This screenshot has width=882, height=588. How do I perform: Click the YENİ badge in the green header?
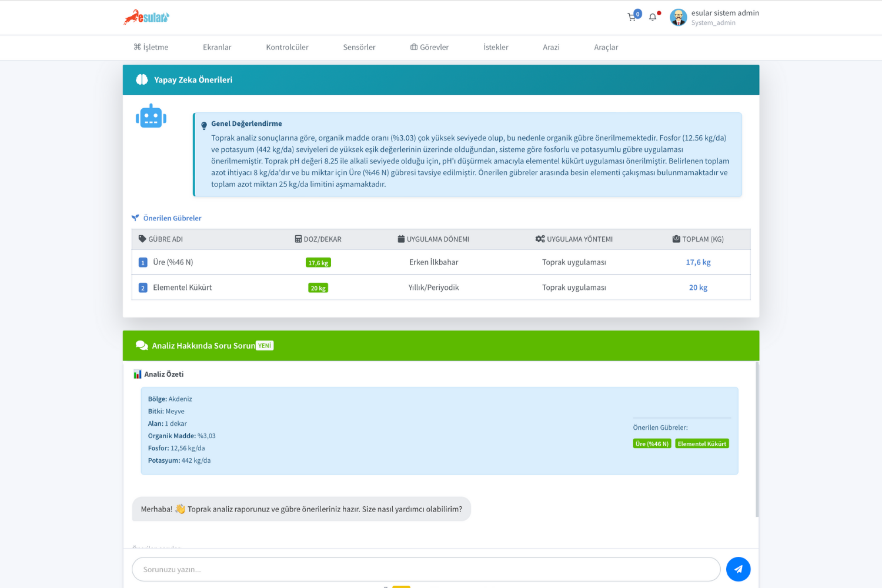[264, 345]
